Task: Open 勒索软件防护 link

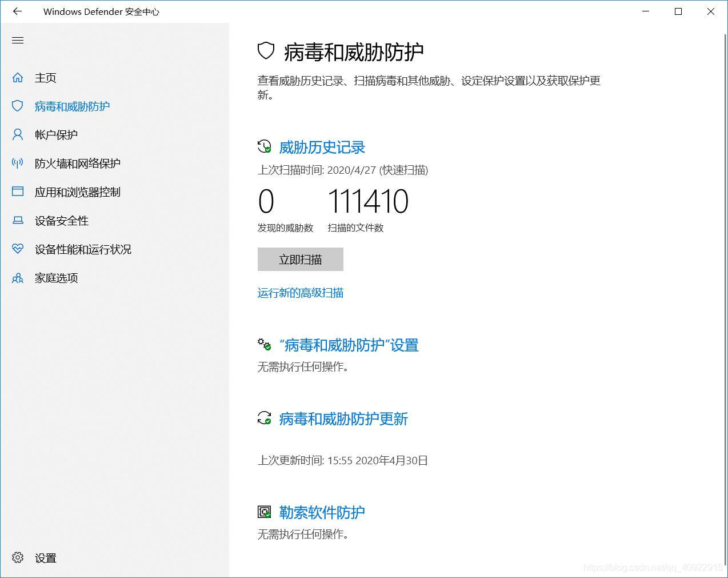Action: coord(322,512)
